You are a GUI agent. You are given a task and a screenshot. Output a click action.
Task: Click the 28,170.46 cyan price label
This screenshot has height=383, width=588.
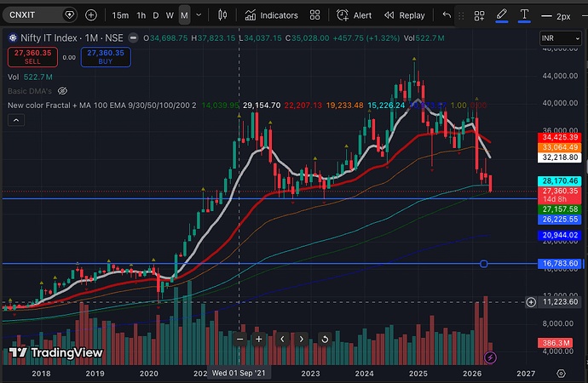pos(560,181)
